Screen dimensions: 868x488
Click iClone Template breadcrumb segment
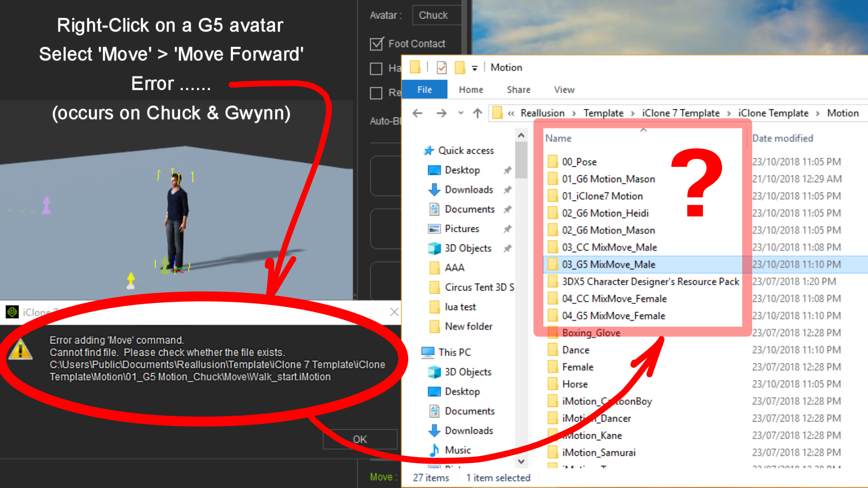coord(773,113)
